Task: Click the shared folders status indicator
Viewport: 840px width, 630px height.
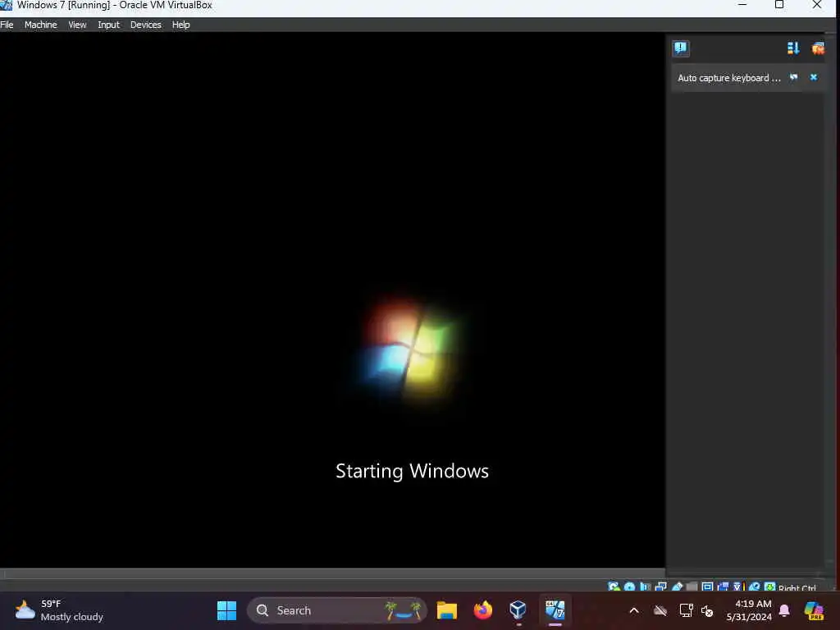Action: click(692, 587)
